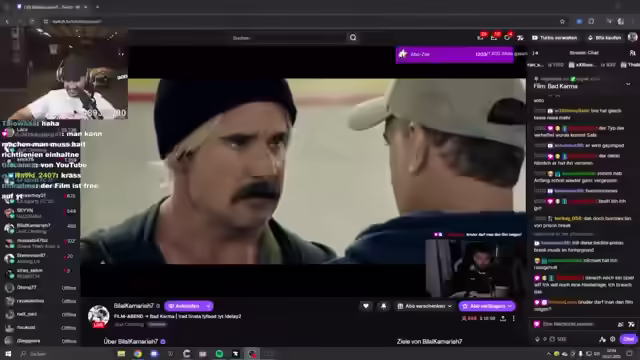The image size is (640, 360).
Task: Click the share upload icon under the stream
Action: 503,318
